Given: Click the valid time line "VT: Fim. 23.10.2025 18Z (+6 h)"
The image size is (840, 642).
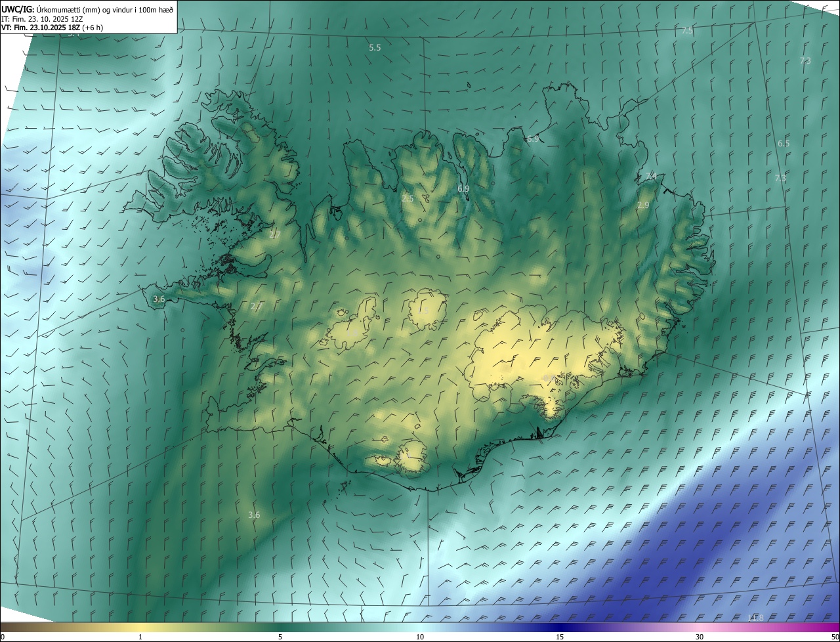Looking at the screenshot, I should tap(52, 28).
